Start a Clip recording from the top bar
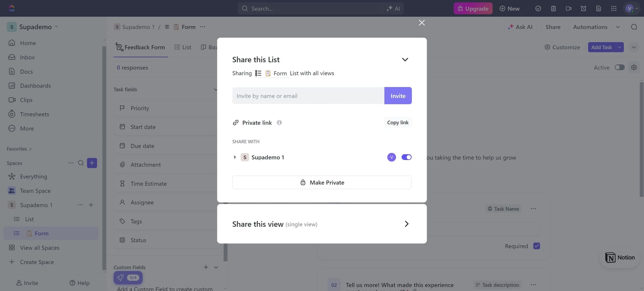 click(x=569, y=8)
